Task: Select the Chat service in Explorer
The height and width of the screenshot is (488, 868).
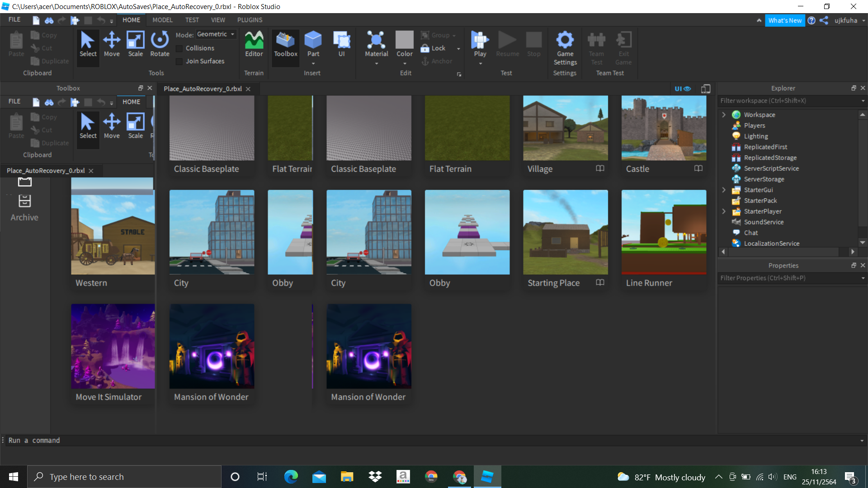Action: click(x=750, y=233)
